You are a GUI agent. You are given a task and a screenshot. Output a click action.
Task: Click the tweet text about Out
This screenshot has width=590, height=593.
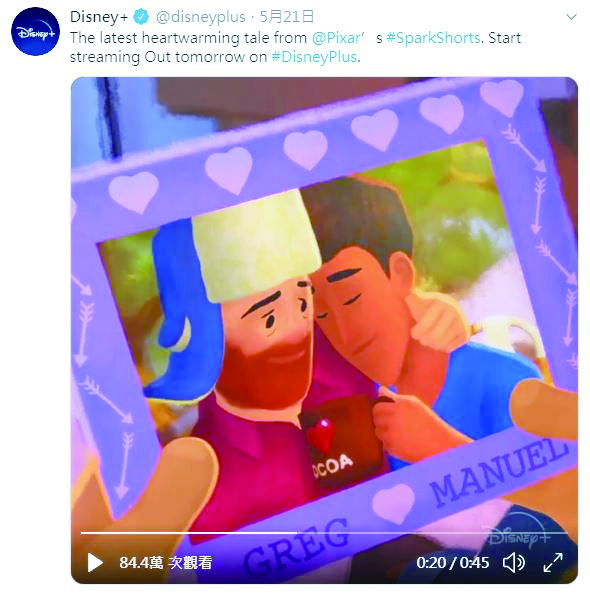pyautogui.click(x=295, y=47)
